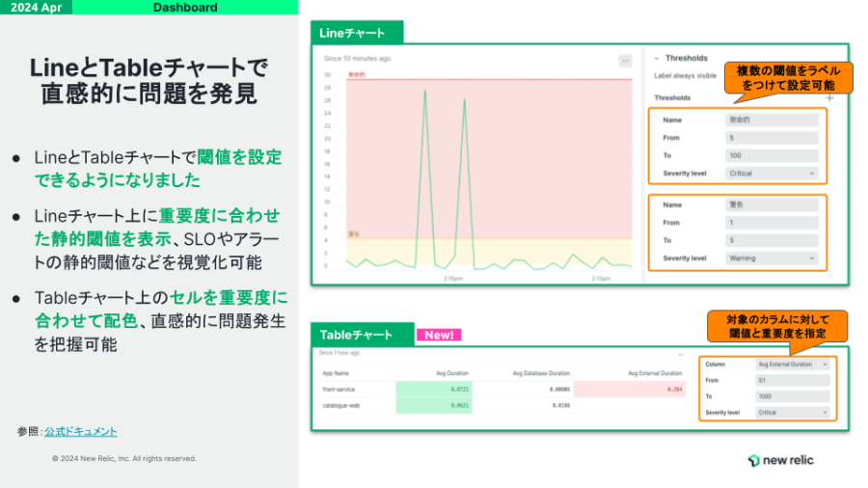868x488 pixels.
Task: Click the plus icon to add a threshold
Action: click(829, 97)
